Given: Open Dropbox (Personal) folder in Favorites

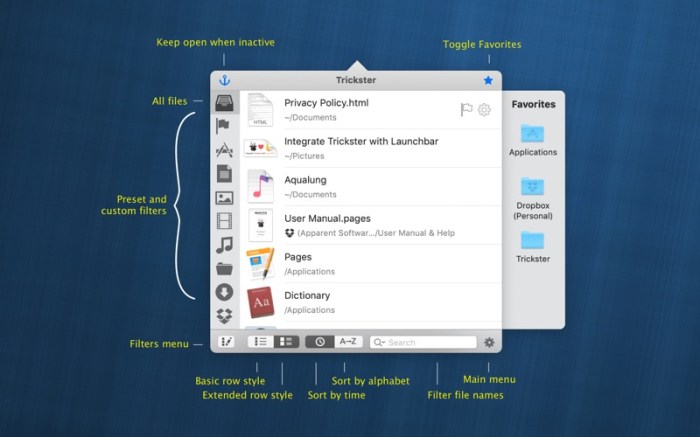Looking at the screenshot, I should pyautogui.click(x=533, y=198).
